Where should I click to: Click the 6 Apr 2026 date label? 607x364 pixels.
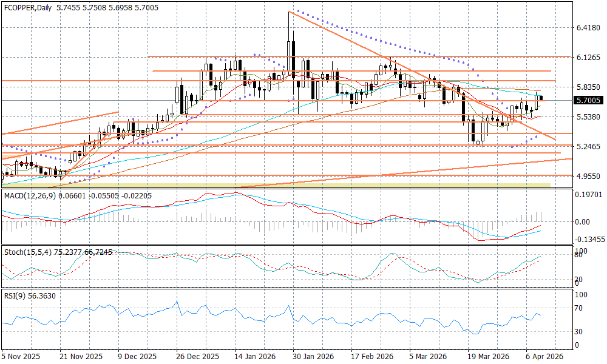543,357
